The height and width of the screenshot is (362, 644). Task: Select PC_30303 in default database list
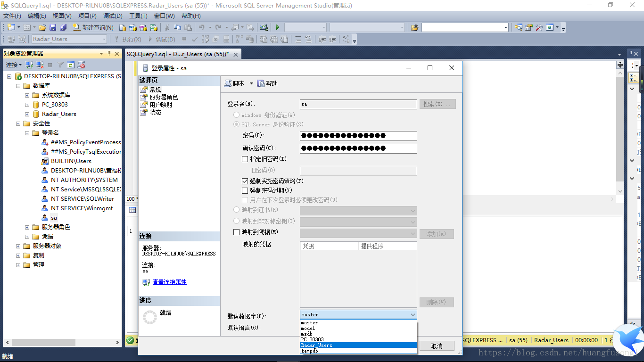coord(358,339)
